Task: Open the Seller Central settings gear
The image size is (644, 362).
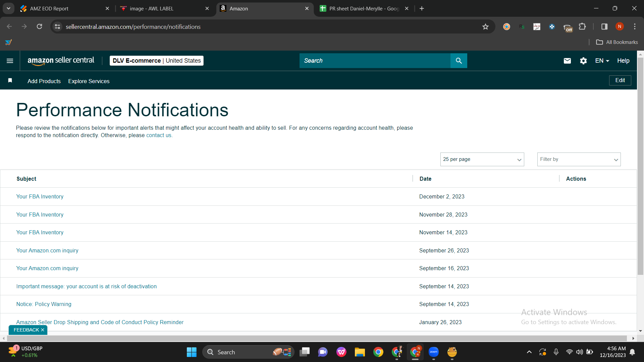Action: point(583,61)
